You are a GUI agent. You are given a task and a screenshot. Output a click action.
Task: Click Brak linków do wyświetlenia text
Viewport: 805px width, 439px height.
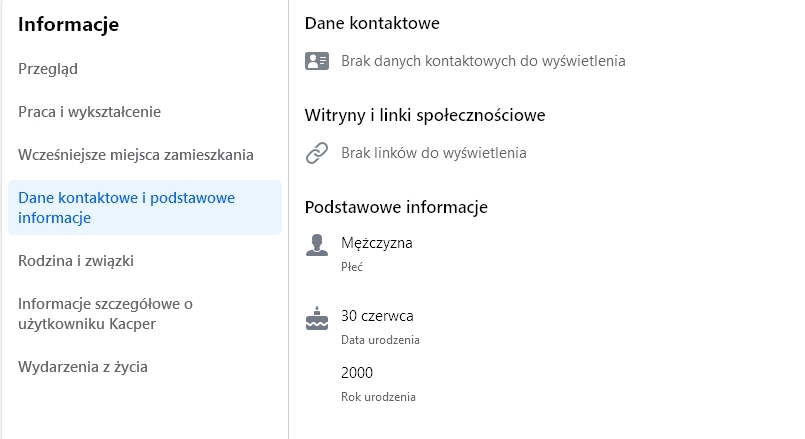pos(433,153)
